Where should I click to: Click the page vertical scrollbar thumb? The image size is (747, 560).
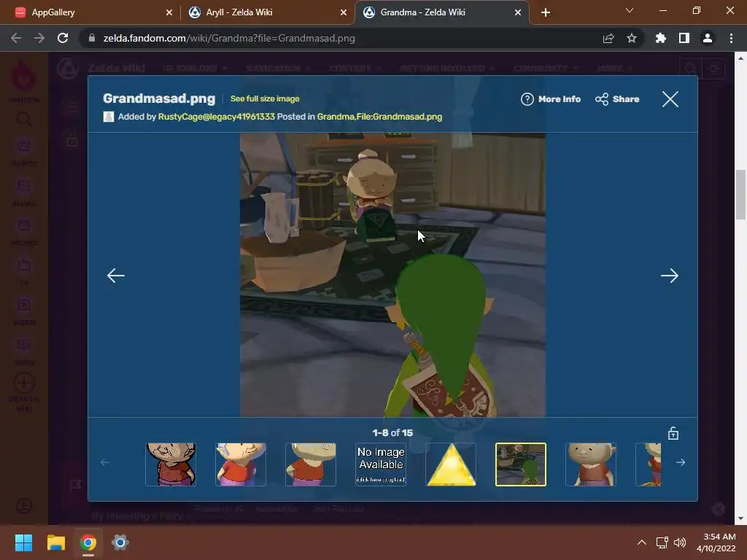click(x=741, y=194)
